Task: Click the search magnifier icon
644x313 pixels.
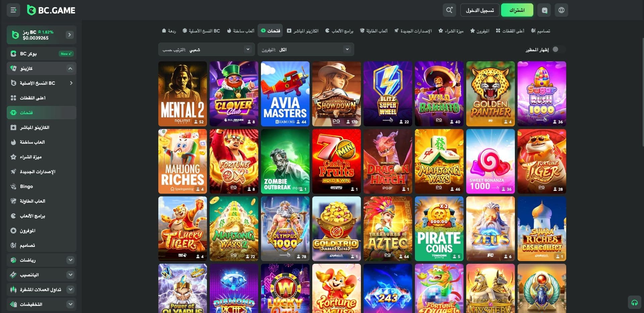Action: pyautogui.click(x=449, y=10)
